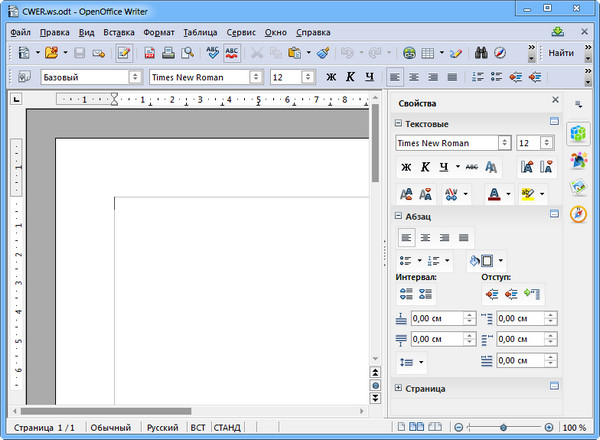Expand the Страница section in sidebar

point(399,387)
